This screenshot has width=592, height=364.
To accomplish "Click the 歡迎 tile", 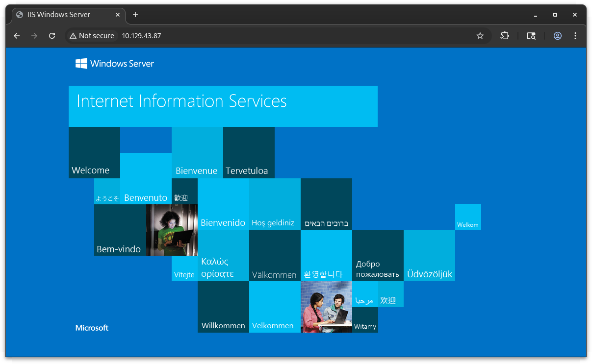I will [184, 191].
